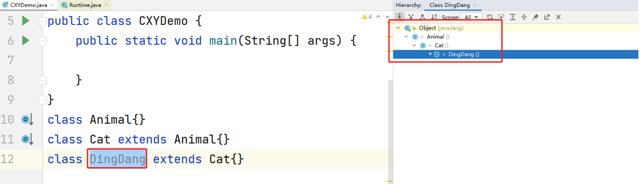This screenshot has width=644, height=184.
Task: Show subclasses of Animal via the gutter icon
Action: click(27, 120)
